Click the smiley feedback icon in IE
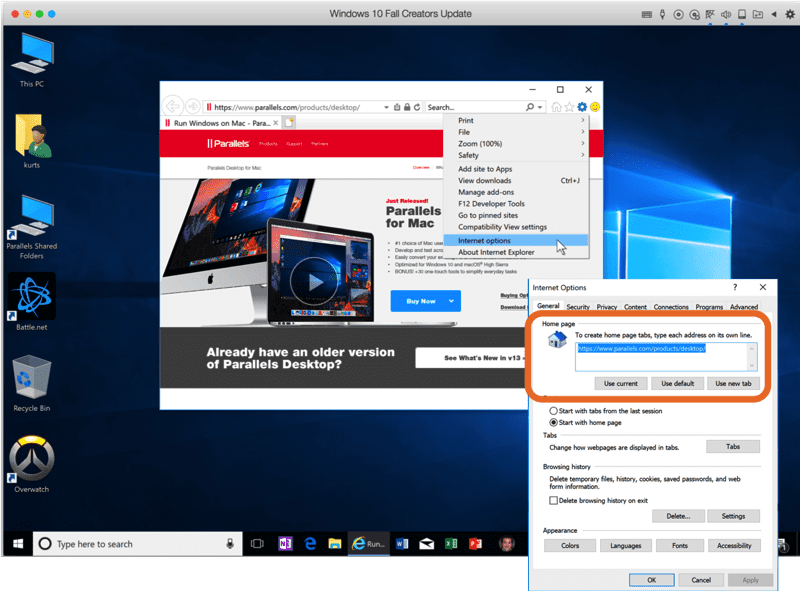The width and height of the screenshot is (800, 591). [595, 107]
